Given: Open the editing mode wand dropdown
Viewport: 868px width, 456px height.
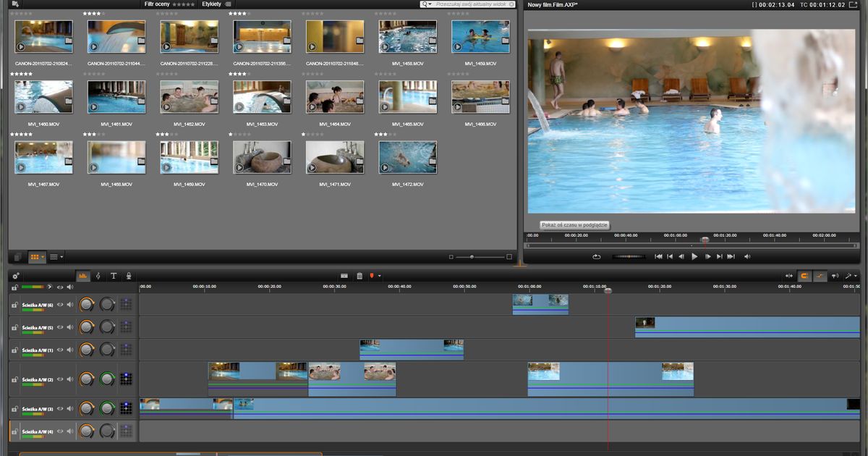Looking at the screenshot, I should 851,276.
